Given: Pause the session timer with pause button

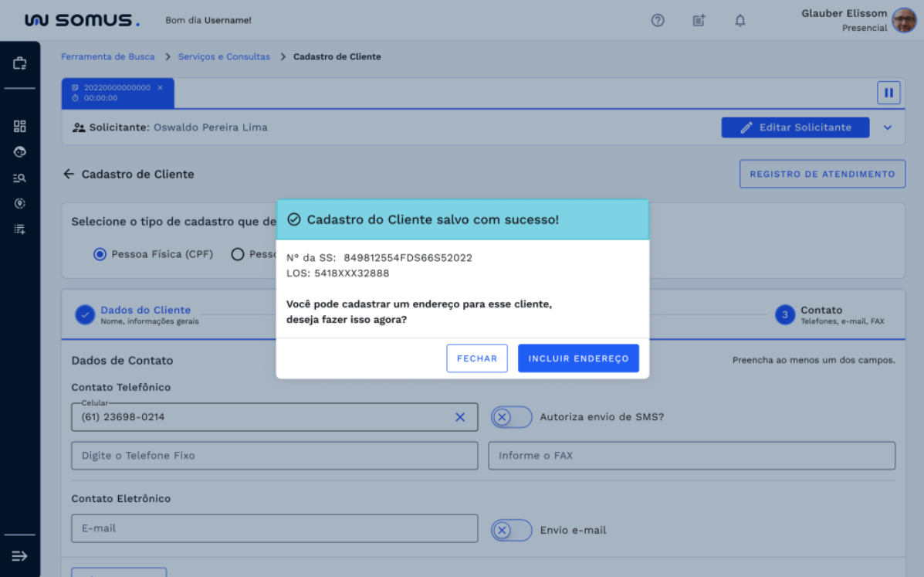Looking at the screenshot, I should click(888, 93).
